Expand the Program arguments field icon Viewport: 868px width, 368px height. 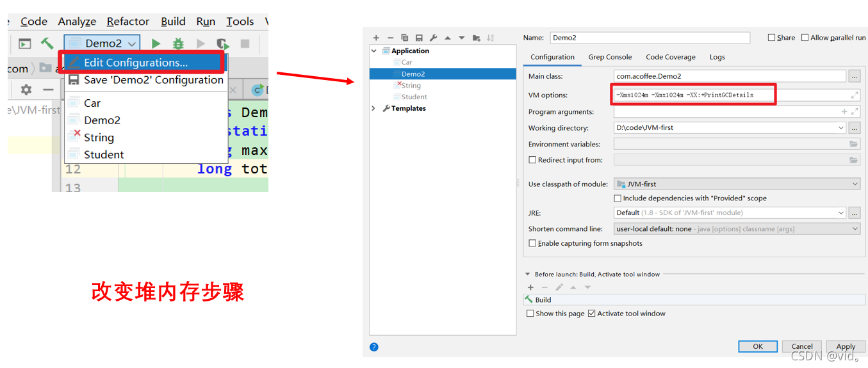(x=855, y=111)
